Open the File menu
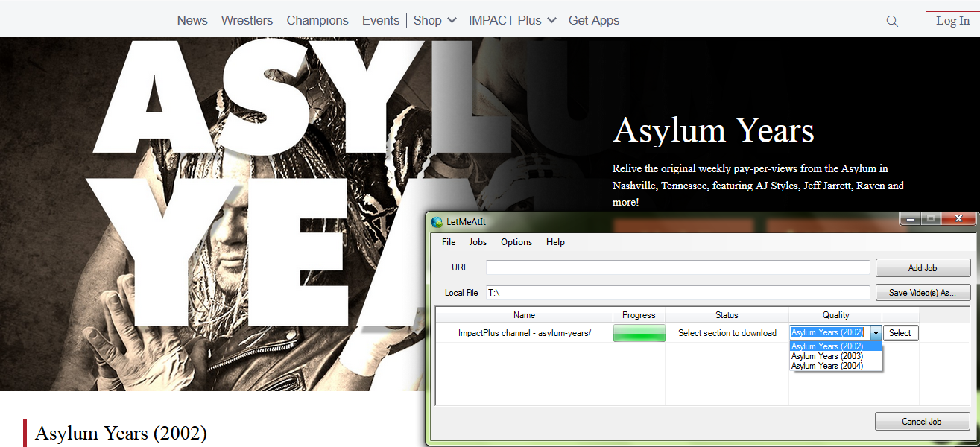The image size is (980, 447). [x=449, y=242]
